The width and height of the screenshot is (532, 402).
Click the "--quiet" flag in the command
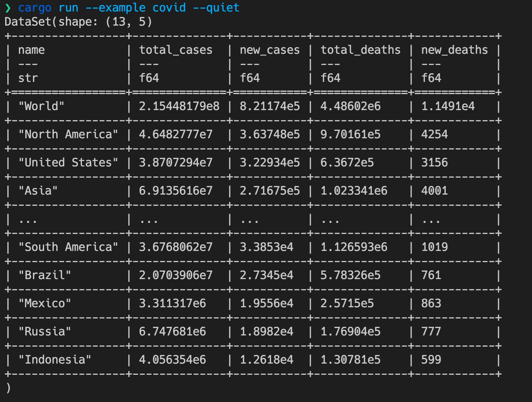pos(216,8)
